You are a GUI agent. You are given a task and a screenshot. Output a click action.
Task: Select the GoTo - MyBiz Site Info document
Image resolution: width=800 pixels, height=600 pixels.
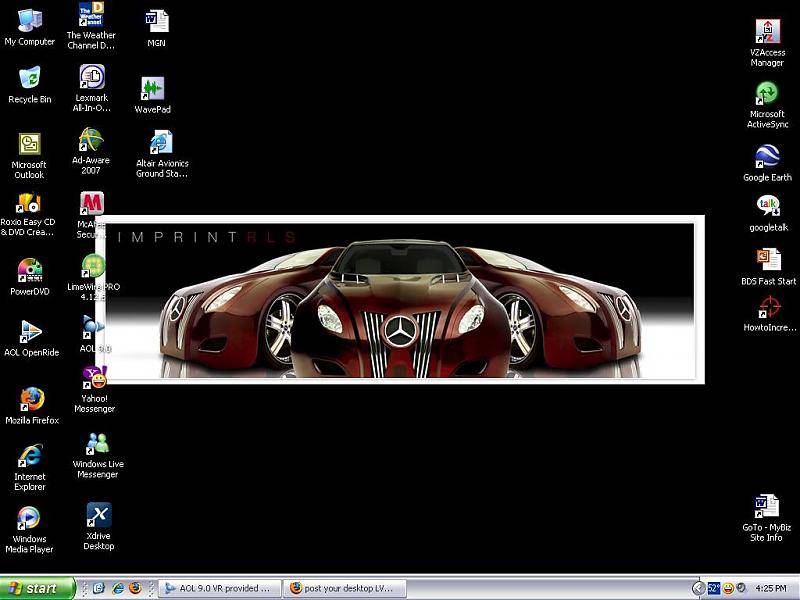[x=766, y=518]
